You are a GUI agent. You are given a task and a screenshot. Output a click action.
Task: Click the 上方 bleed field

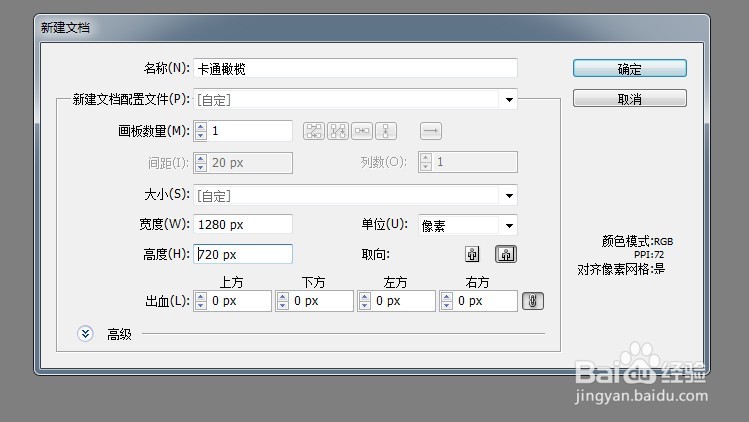click(239, 301)
